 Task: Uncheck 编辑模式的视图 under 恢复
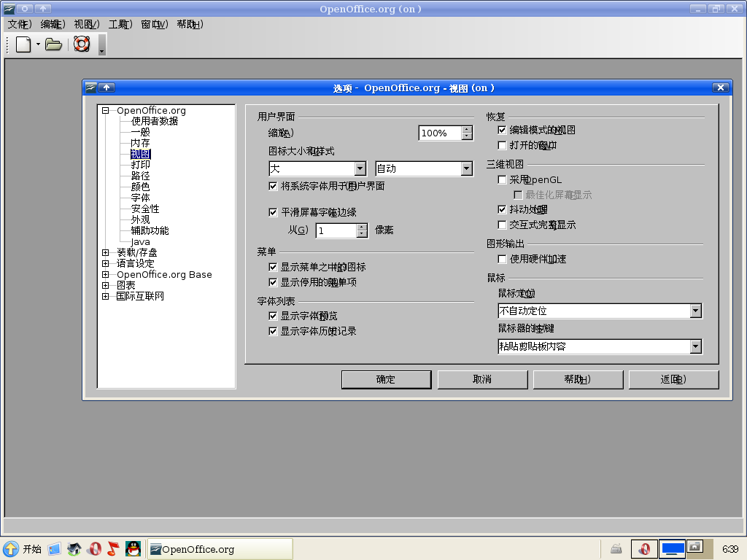point(502,130)
